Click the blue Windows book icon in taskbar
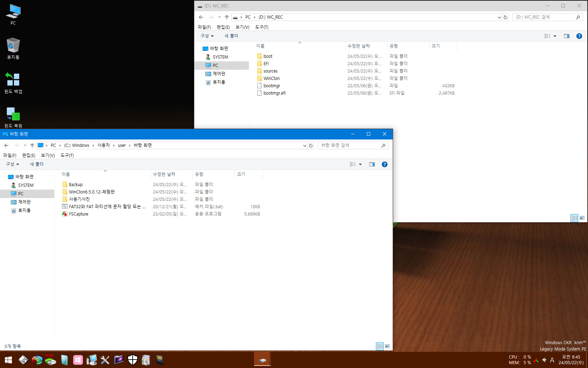The width and height of the screenshot is (588, 368). [x=64, y=360]
